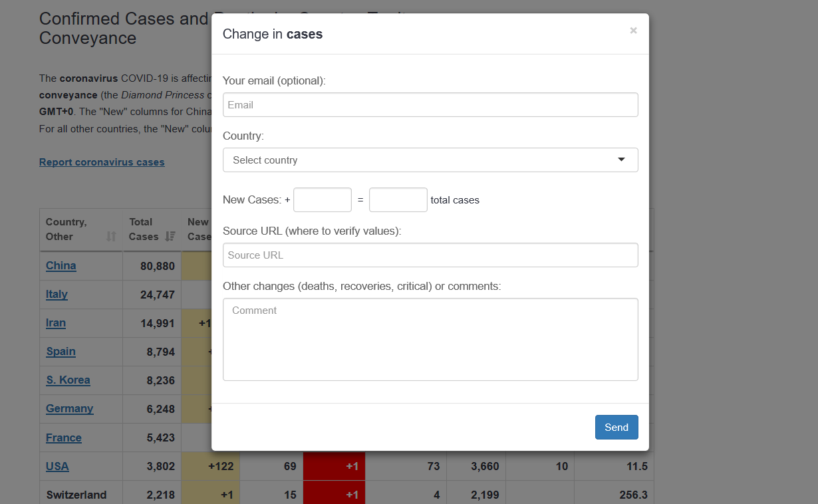Screen dimensions: 818x504
Task: Go to the France country page
Action: tap(64, 438)
